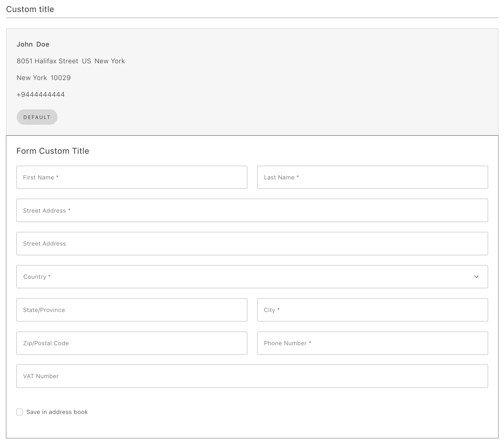Screen dimensions: 504x443
Task: Click the Zip/Postal Code field
Action: pos(131,343)
